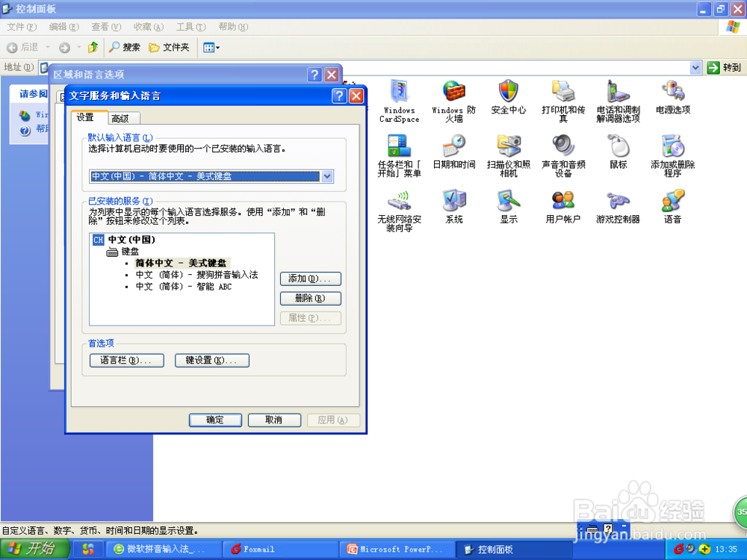Click the quick launch icon beside 开始
The width and height of the screenshot is (747, 560).
pyautogui.click(x=88, y=549)
